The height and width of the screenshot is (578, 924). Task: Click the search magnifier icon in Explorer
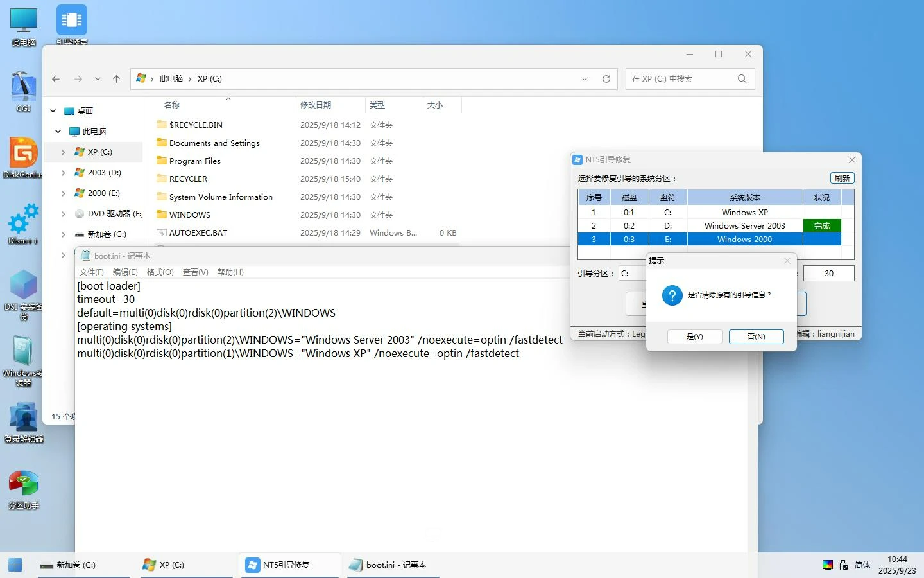click(x=742, y=79)
